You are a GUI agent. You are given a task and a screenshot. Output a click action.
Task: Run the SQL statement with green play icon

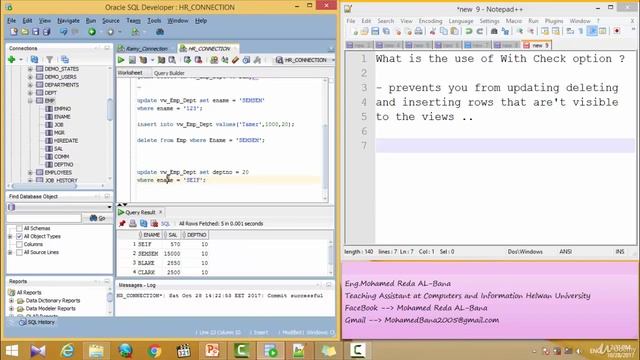tap(121, 60)
